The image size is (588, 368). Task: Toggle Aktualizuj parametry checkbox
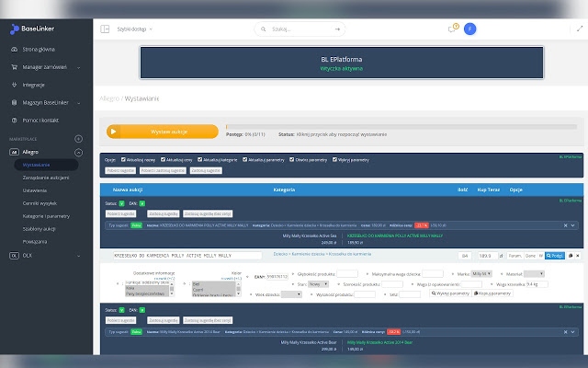pos(245,159)
